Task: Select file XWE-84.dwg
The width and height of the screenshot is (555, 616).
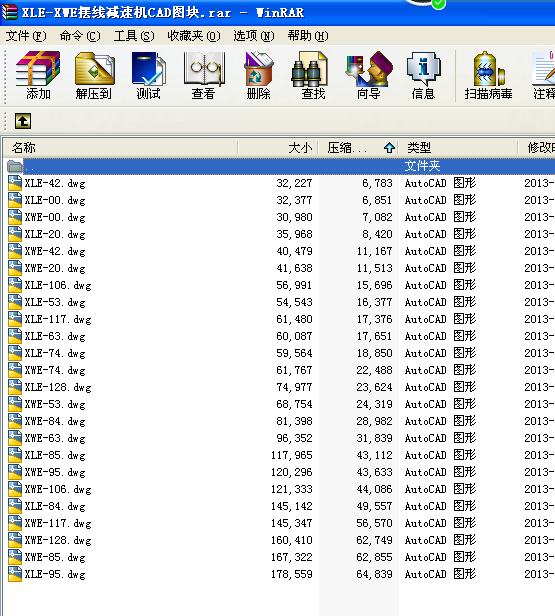Action: coord(55,422)
